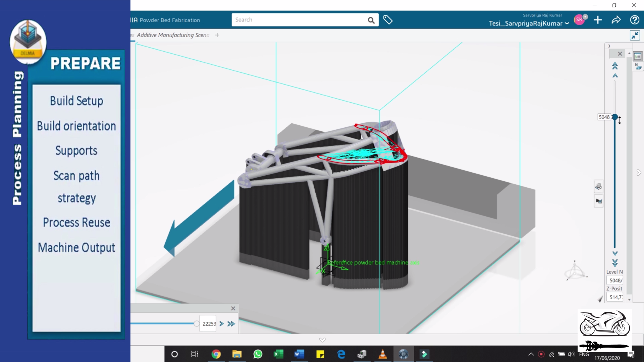Click the resize corner arrow of layer panel
The width and height of the screenshot is (644, 362).
click(600, 299)
